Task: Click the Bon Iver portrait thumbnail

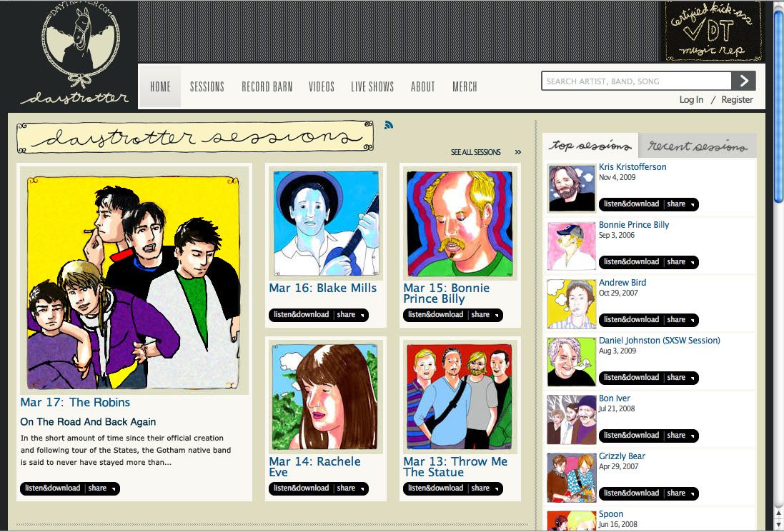Action: click(572, 420)
